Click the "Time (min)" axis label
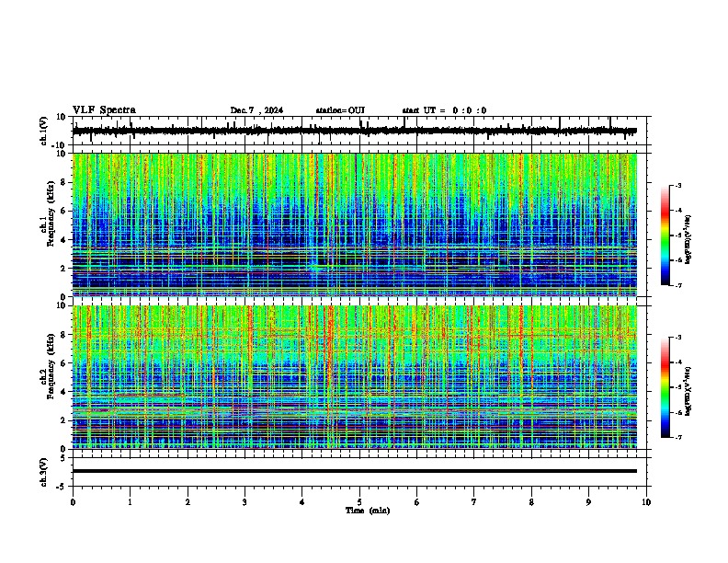 pyautogui.click(x=368, y=511)
